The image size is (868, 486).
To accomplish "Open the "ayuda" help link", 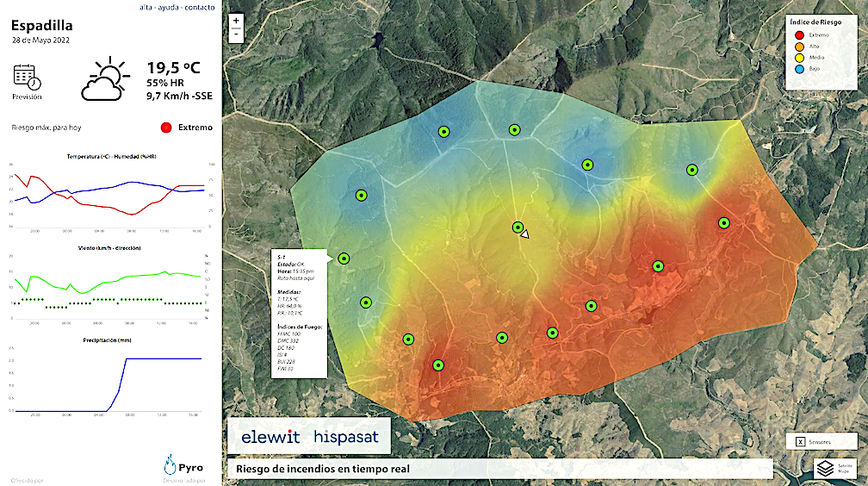I will pos(170,7).
